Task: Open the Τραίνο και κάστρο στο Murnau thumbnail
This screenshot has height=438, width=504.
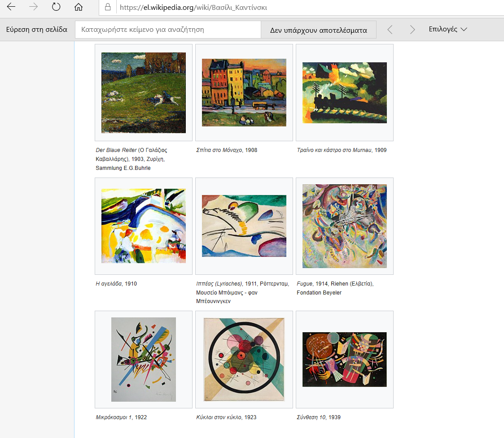Action: [x=345, y=93]
